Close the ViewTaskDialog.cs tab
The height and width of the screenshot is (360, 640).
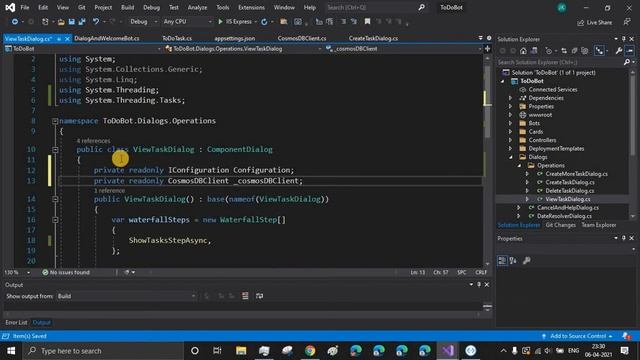click(x=67, y=39)
